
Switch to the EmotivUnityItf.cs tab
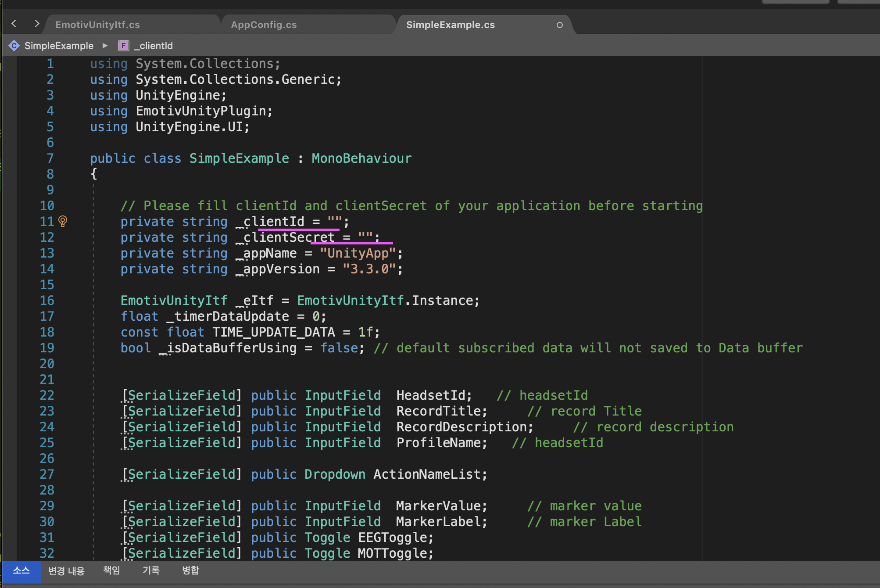(97, 25)
